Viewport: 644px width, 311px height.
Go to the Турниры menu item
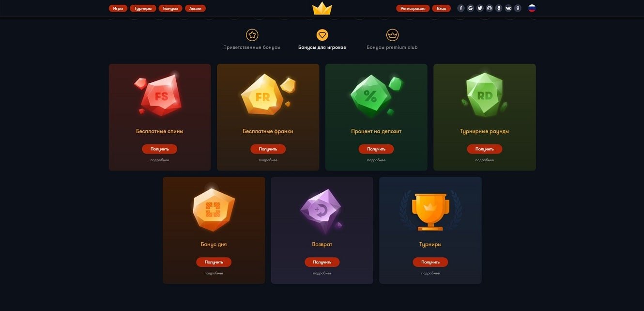[x=143, y=8]
